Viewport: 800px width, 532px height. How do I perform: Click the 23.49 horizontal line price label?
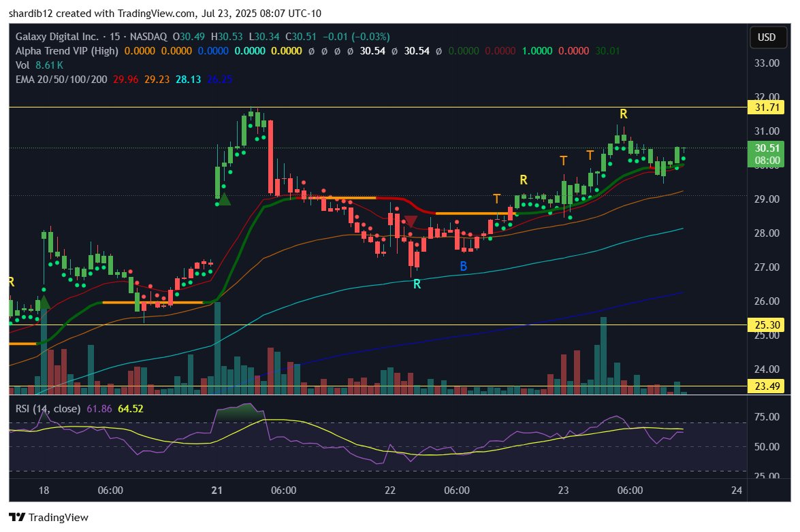767,386
